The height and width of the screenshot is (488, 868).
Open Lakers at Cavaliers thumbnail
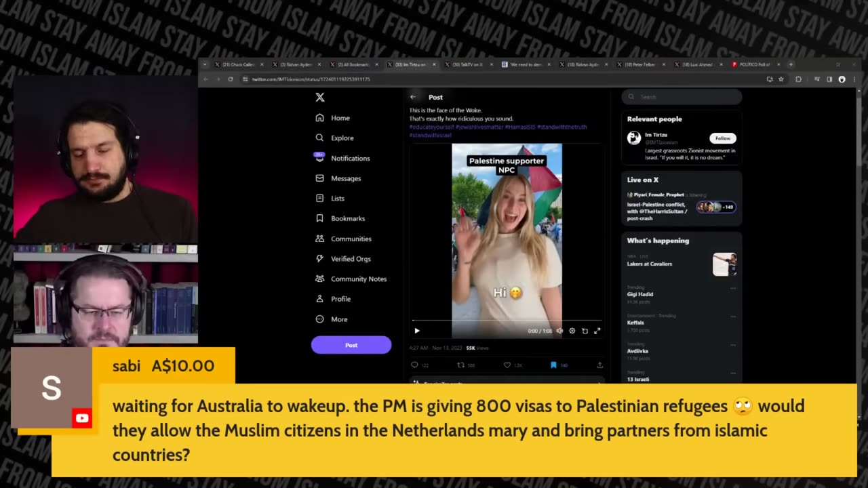[724, 264]
